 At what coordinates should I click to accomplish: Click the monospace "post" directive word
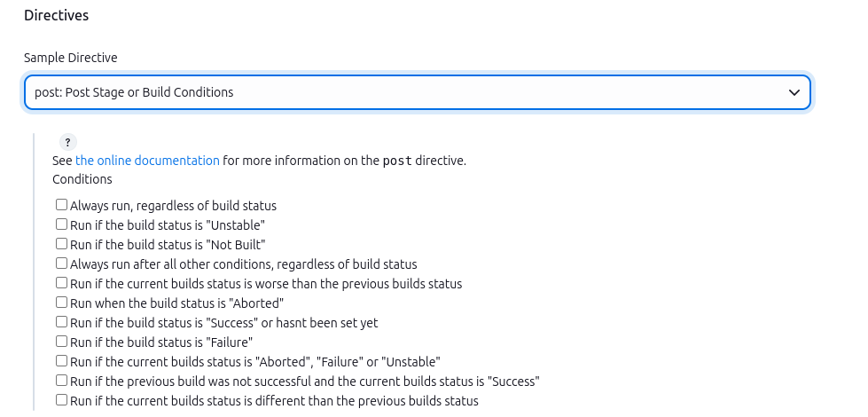point(396,161)
